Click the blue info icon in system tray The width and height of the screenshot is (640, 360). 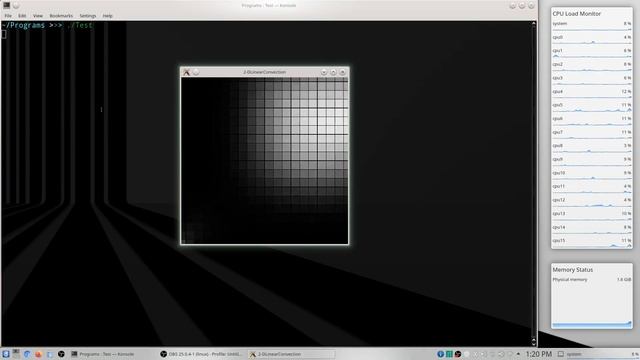coord(440,354)
